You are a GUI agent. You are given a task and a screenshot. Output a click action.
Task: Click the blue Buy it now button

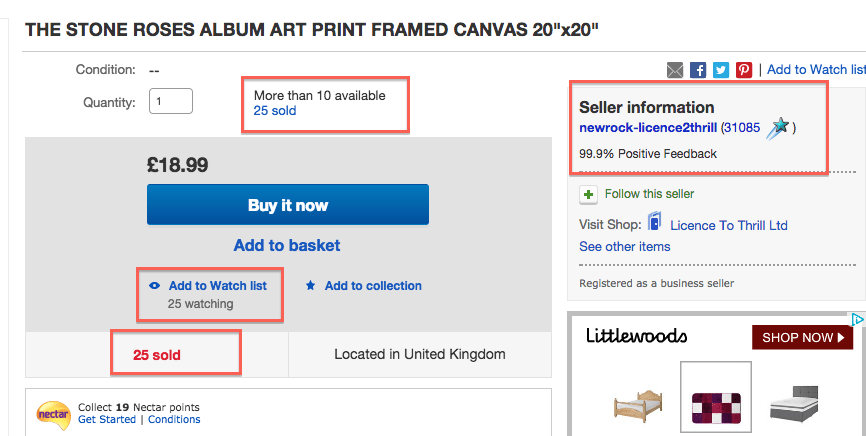click(x=288, y=205)
